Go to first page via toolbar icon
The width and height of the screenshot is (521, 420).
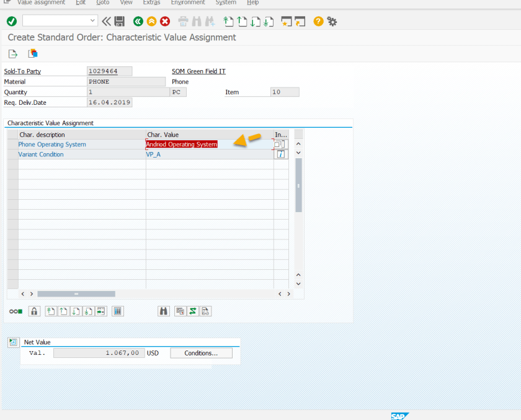(228, 22)
